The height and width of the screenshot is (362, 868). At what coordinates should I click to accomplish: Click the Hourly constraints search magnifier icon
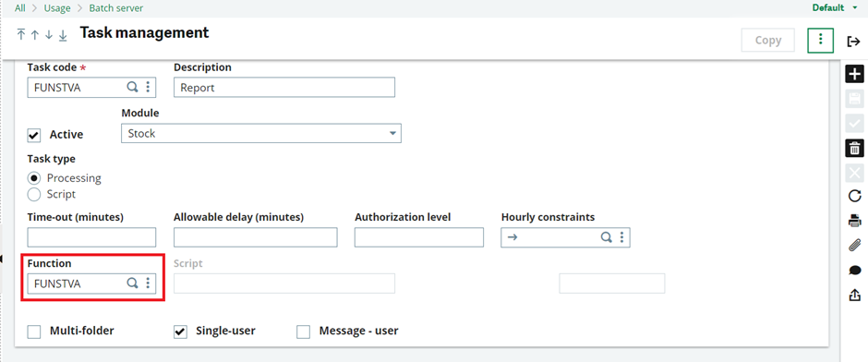click(607, 237)
